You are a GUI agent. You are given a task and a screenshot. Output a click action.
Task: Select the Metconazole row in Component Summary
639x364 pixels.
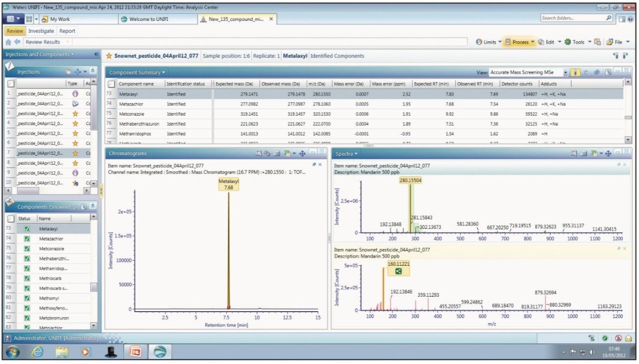point(364,114)
